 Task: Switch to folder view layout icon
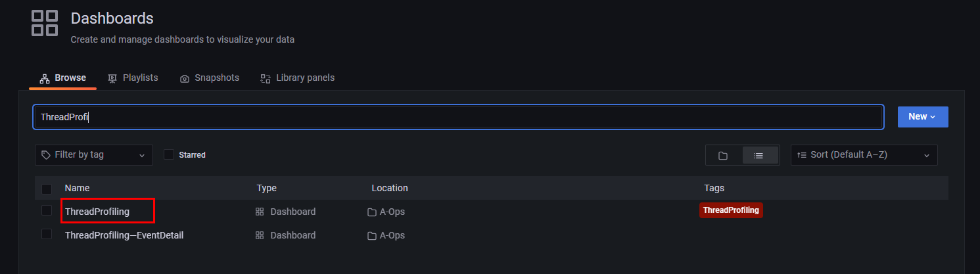pos(723,155)
